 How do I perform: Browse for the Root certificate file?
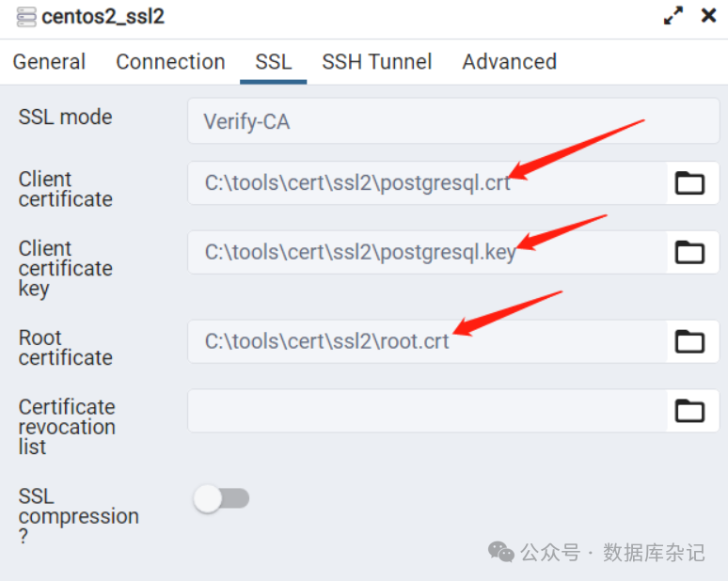click(689, 340)
